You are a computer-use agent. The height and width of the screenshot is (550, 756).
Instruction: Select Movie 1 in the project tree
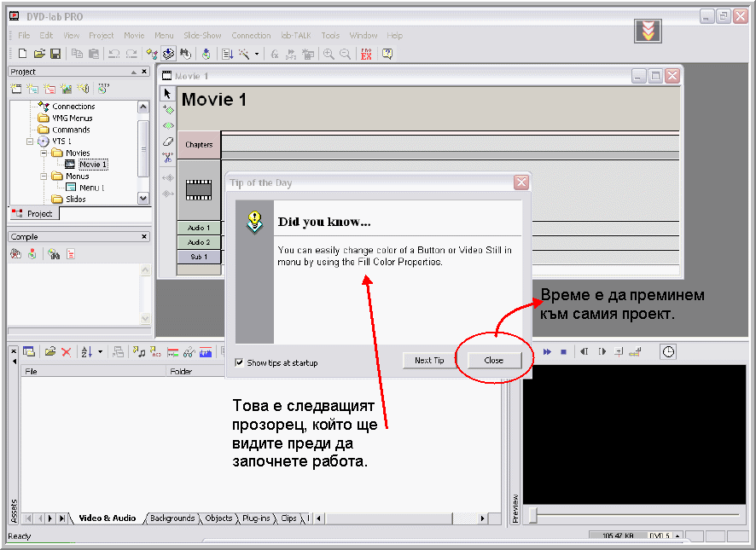[x=93, y=165]
